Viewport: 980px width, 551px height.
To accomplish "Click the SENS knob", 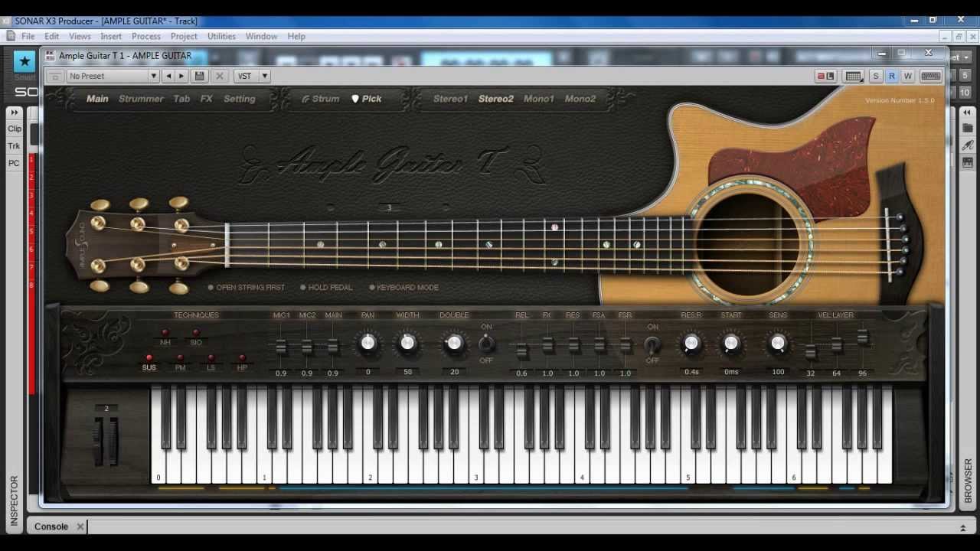I will click(x=778, y=344).
